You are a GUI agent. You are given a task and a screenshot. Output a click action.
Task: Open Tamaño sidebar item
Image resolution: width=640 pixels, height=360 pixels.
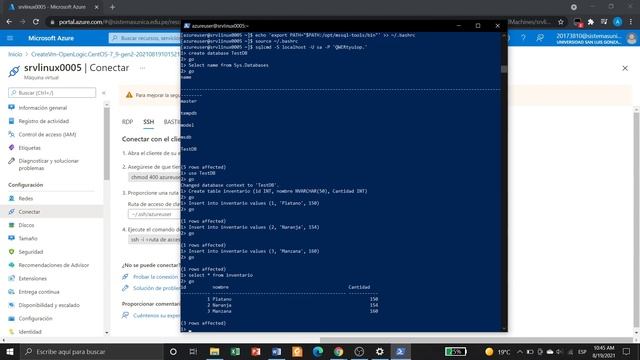coord(28,238)
